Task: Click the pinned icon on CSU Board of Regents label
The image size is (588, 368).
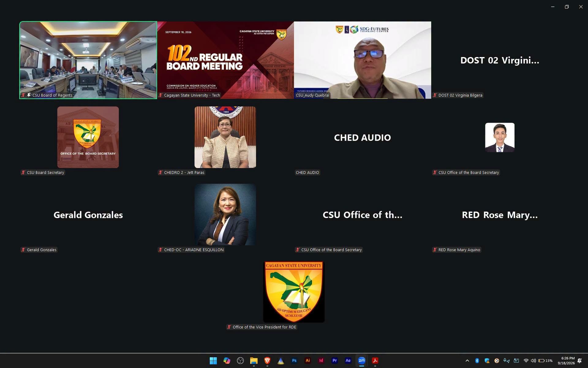Action: click(x=29, y=95)
